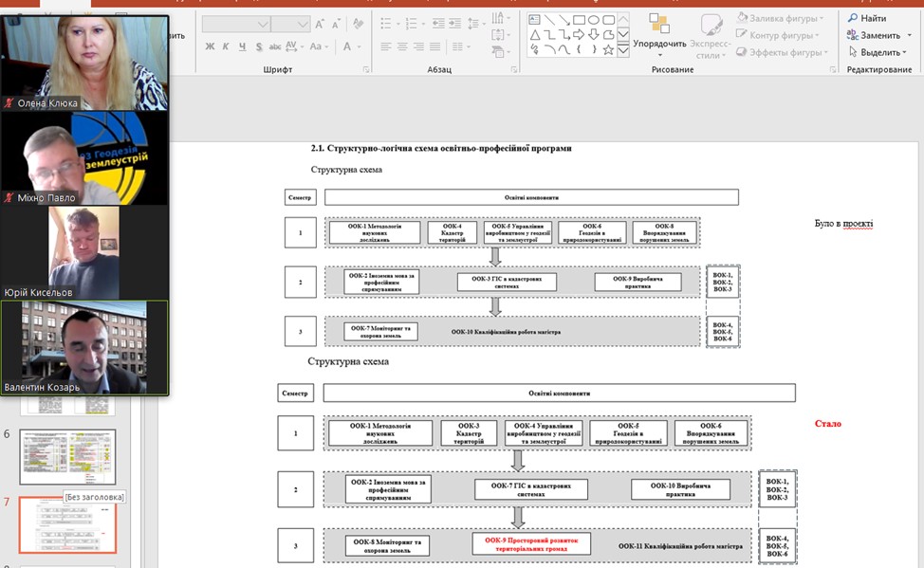Click Заливка фигуры shape fill
The width and height of the screenshot is (924, 568).
click(x=780, y=18)
